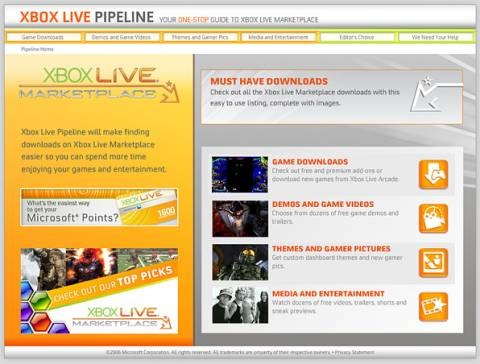Viewport: 480px width, 364px height.
Task: Click the black-and-white Media and Entertainment thumbnail
Action: pyautogui.click(x=240, y=305)
